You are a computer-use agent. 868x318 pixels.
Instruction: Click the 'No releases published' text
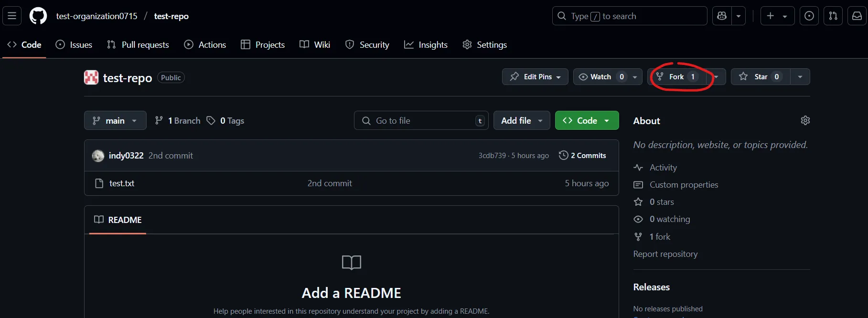(x=668, y=309)
